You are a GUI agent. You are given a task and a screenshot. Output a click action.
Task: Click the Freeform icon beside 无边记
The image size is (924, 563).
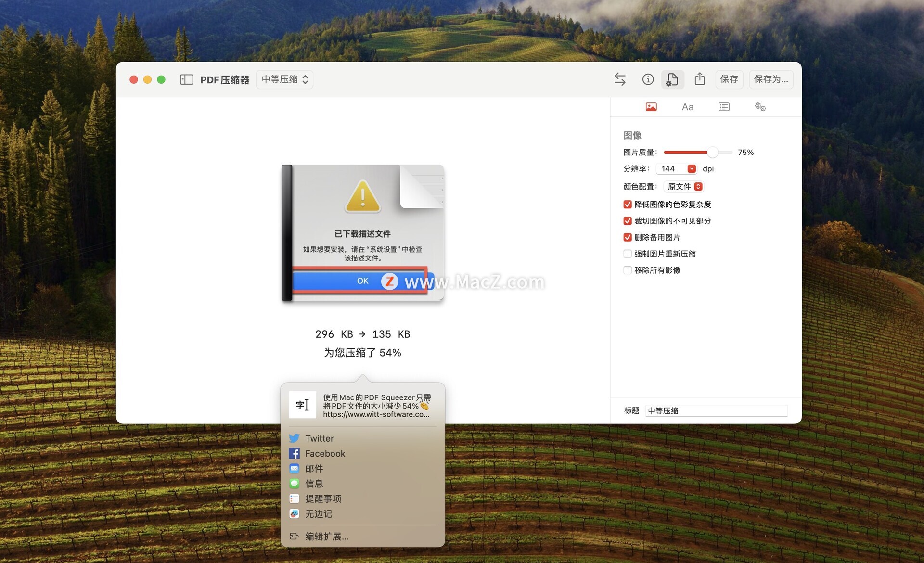[294, 513]
